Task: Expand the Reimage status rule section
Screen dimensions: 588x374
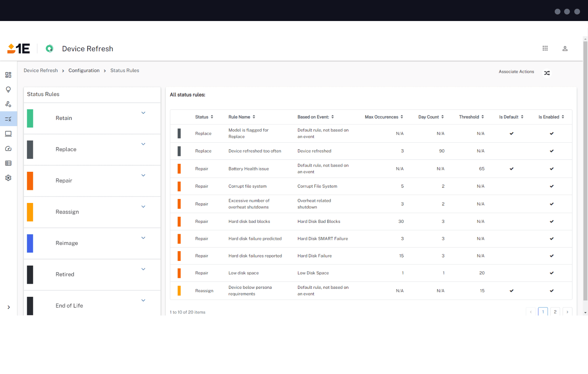Action: point(143,238)
